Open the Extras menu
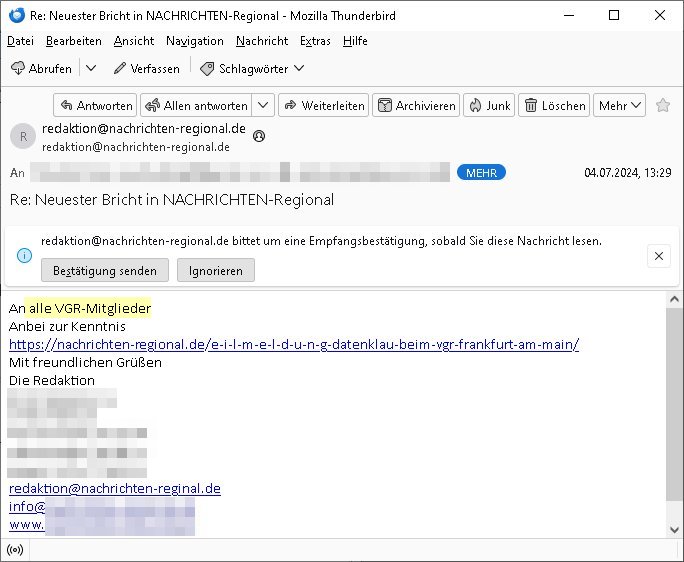 [x=315, y=41]
